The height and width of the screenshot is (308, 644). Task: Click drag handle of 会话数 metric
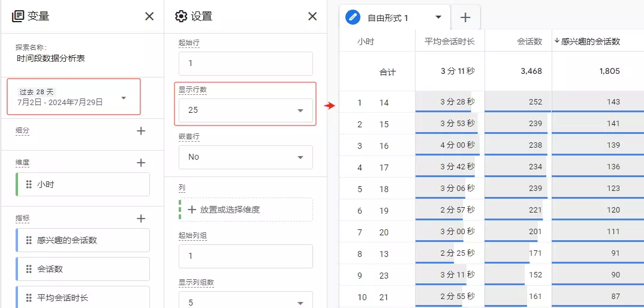pos(29,269)
